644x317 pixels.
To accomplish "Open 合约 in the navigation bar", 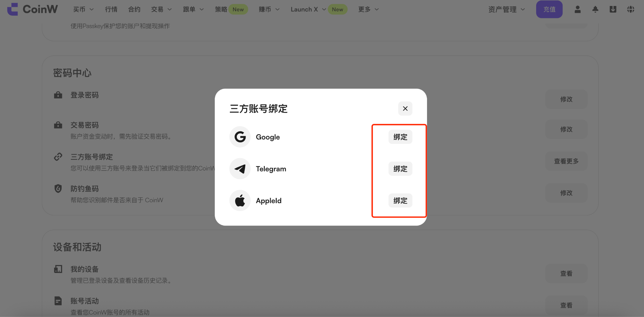I will tap(134, 9).
